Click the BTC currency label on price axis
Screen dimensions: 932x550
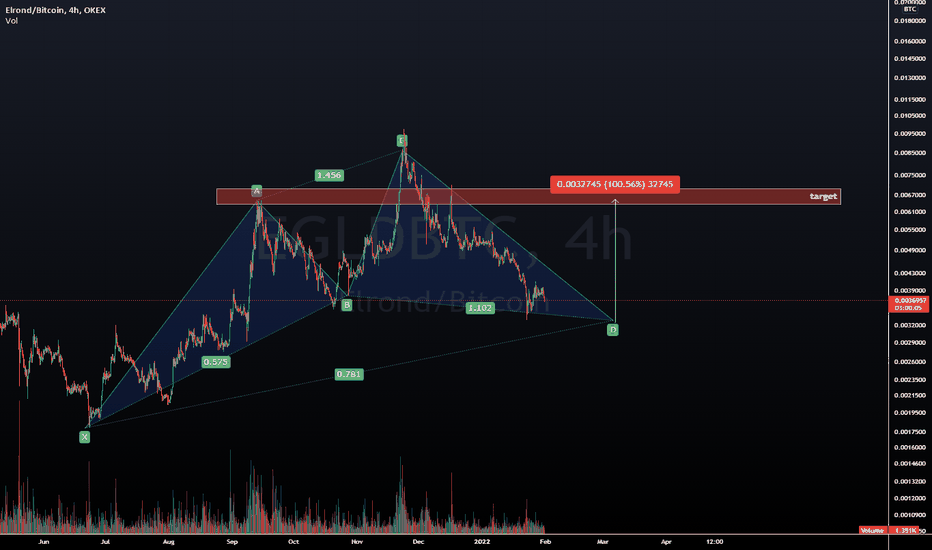pos(909,10)
